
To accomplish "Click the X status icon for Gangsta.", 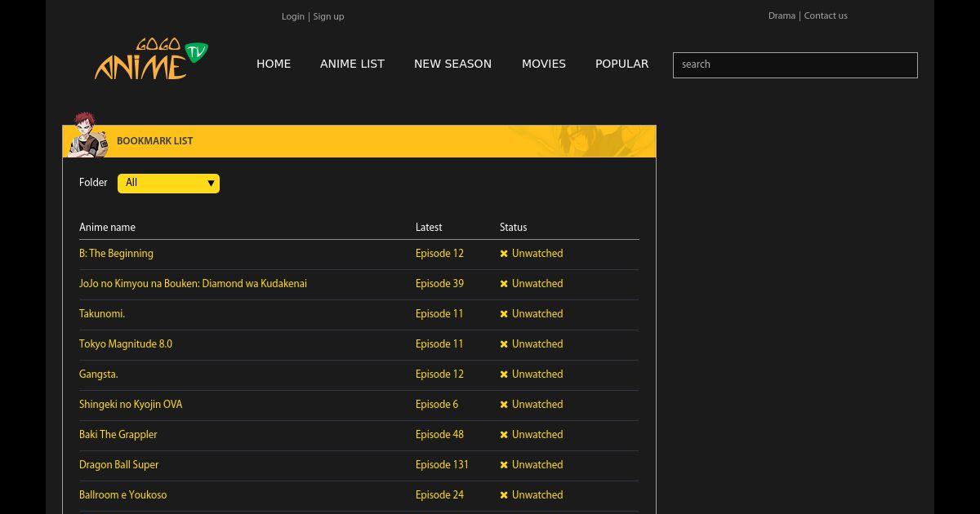I will tap(504, 374).
